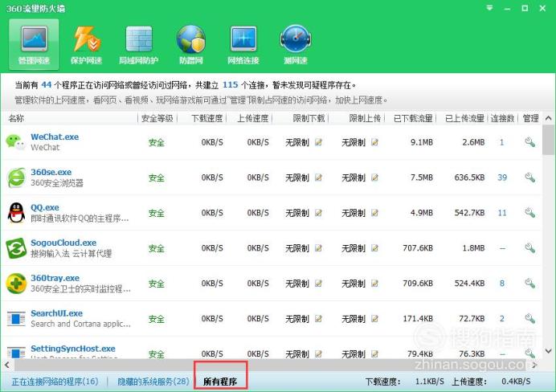
Task: Edit upload limit for SearchUI.exe
Action: 374,318
